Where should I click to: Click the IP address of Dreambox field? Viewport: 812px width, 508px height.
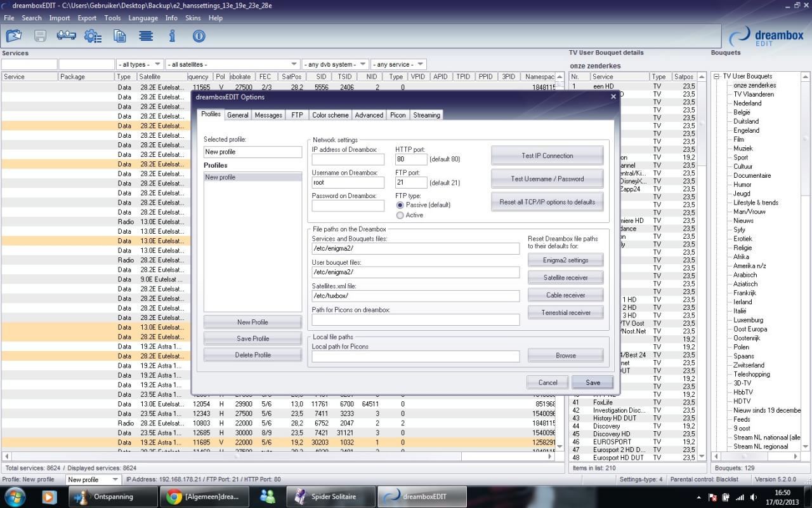[x=348, y=159]
